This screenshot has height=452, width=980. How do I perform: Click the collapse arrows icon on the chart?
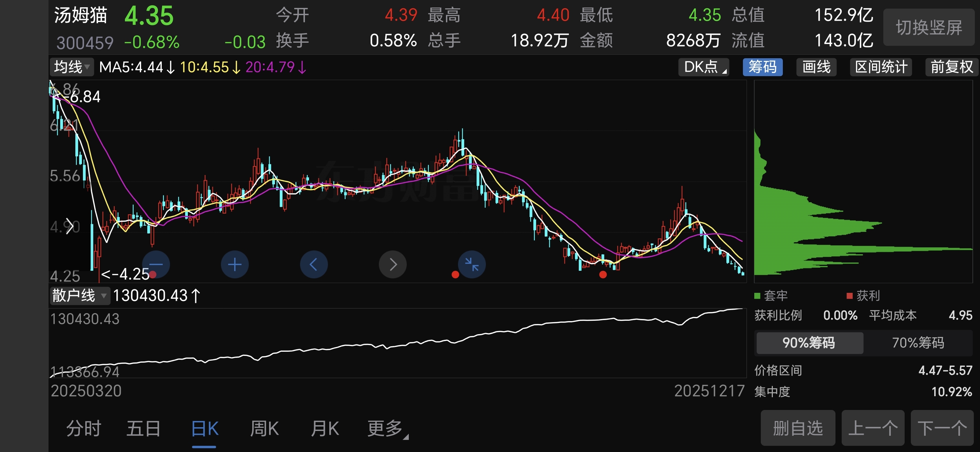point(472,264)
